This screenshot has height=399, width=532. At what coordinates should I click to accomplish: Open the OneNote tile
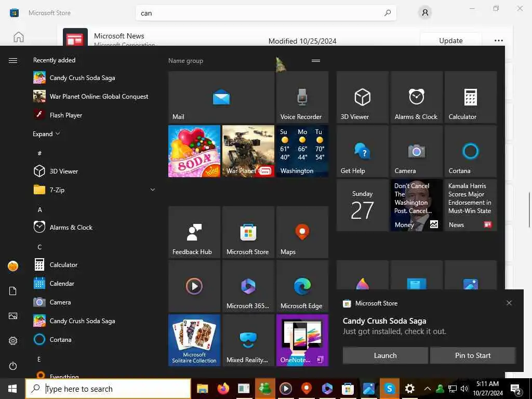coord(302,340)
